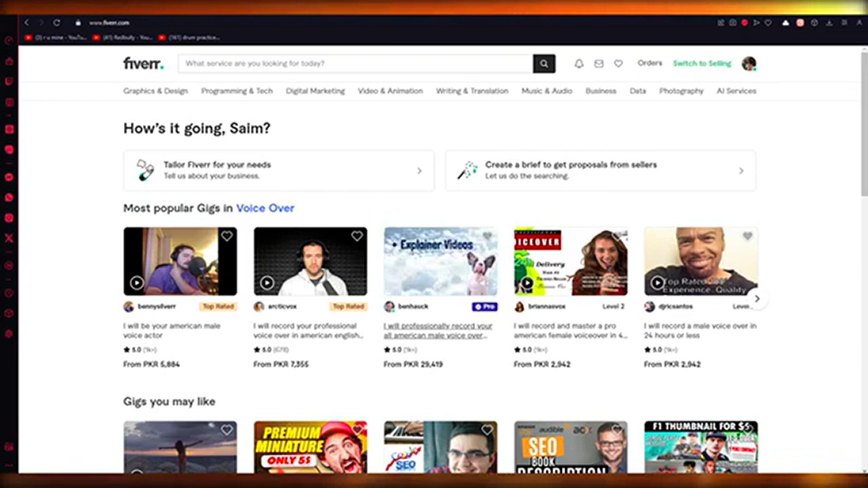Click bennysilverr seller avatar
The width and height of the screenshot is (868, 488).
click(x=128, y=307)
